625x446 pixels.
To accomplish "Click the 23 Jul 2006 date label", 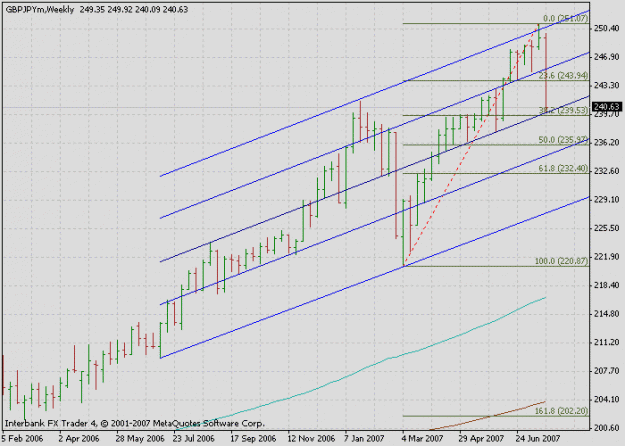I will [x=194, y=439].
